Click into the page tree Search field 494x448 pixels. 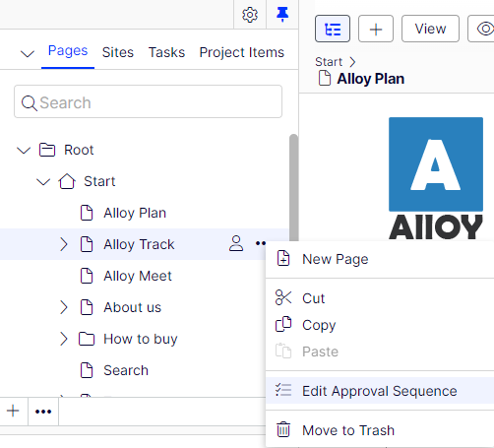148,101
